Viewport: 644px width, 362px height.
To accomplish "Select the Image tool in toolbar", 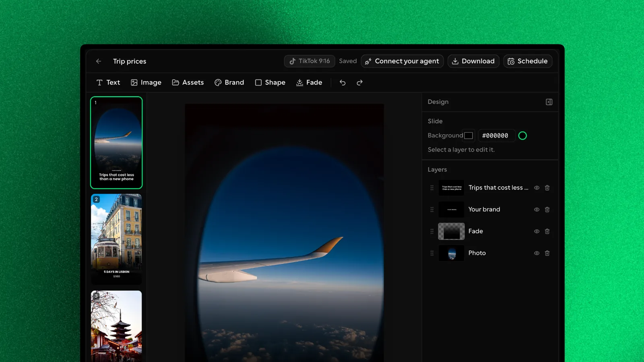I will (146, 82).
